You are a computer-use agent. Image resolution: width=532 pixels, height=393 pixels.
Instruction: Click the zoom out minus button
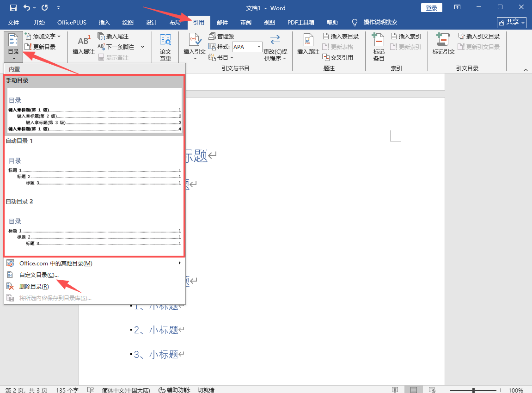[x=446, y=390]
